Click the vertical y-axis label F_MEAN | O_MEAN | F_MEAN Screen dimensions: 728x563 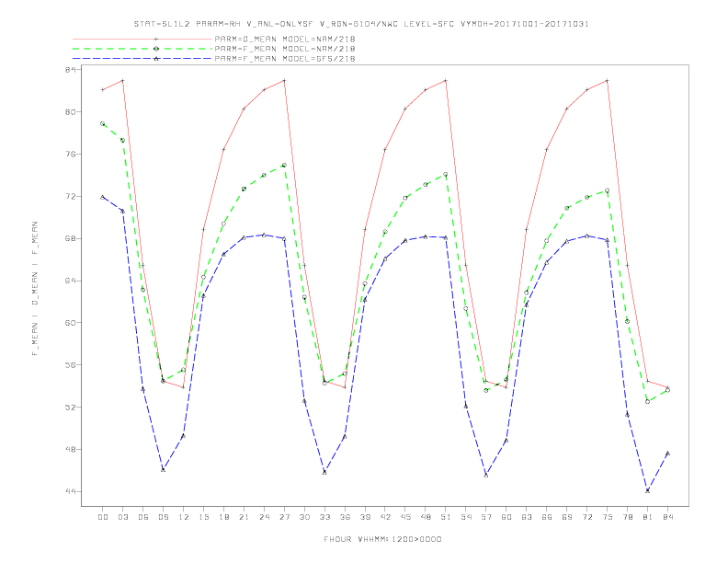[35, 289]
